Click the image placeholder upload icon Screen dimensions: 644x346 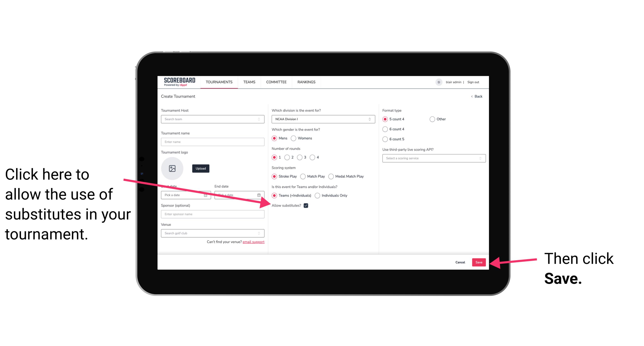(172, 168)
